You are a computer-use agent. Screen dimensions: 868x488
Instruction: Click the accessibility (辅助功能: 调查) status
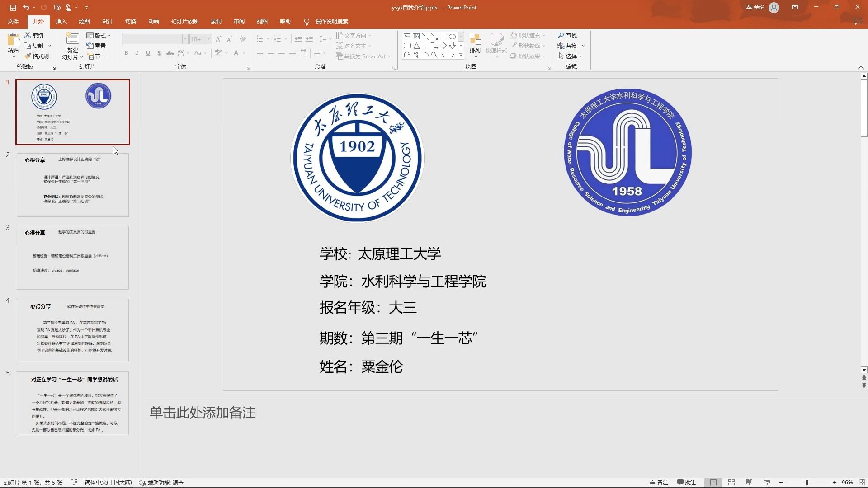161,483
